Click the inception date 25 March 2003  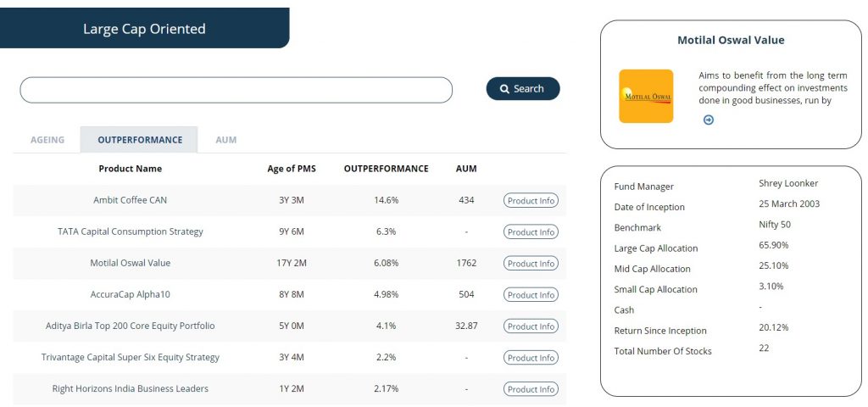[789, 203]
